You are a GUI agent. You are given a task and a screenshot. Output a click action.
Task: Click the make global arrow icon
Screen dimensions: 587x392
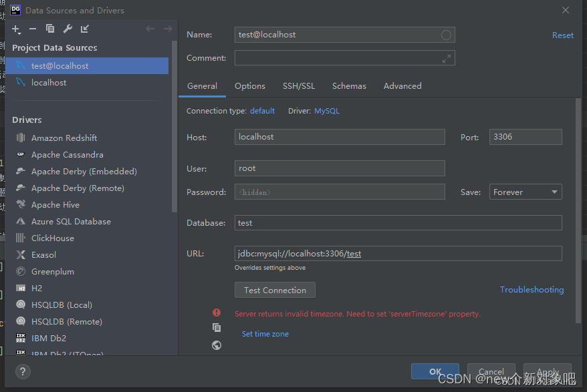click(x=85, y=29)
